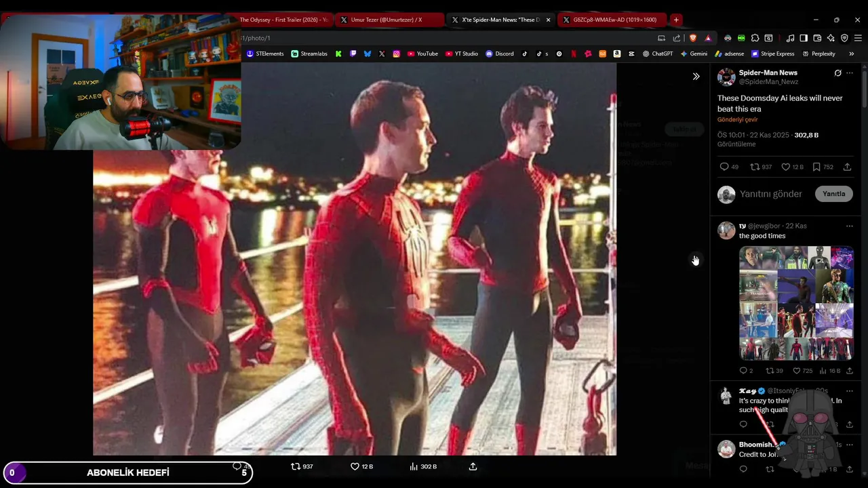Open Twitch bookmark icon
The width and height of the screenshot is (868, 488).
(x=353, y=54)
